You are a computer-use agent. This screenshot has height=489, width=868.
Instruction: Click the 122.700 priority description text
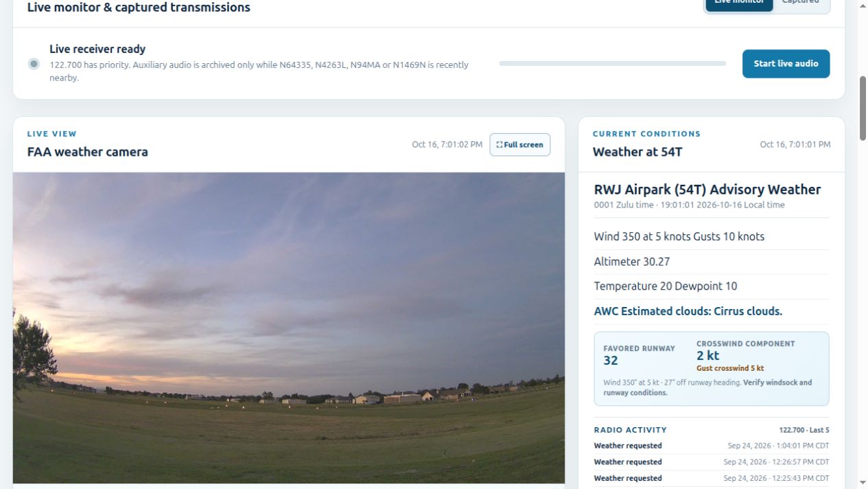[259, 71]
